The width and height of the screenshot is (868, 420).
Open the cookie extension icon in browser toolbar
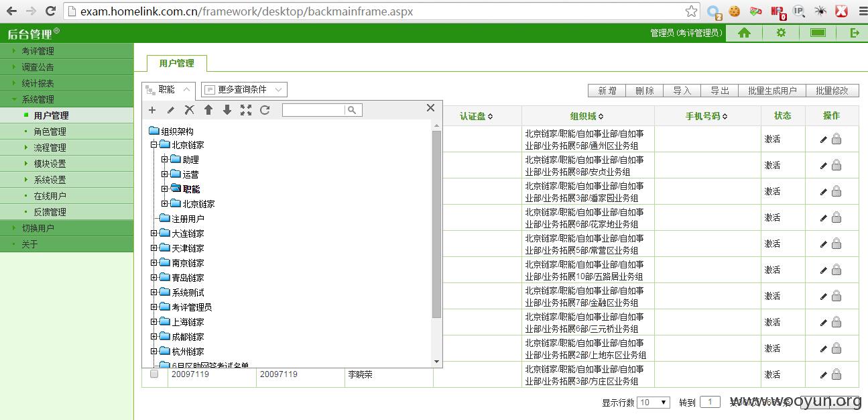tap(735, 11)
